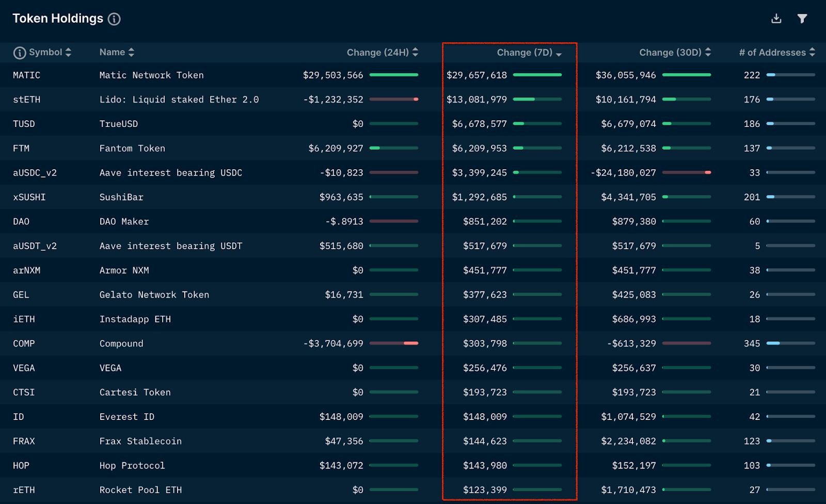826x504 pixels.
Task: Click the 30D value $36,055,946
Action: click(x=626, y=75)
